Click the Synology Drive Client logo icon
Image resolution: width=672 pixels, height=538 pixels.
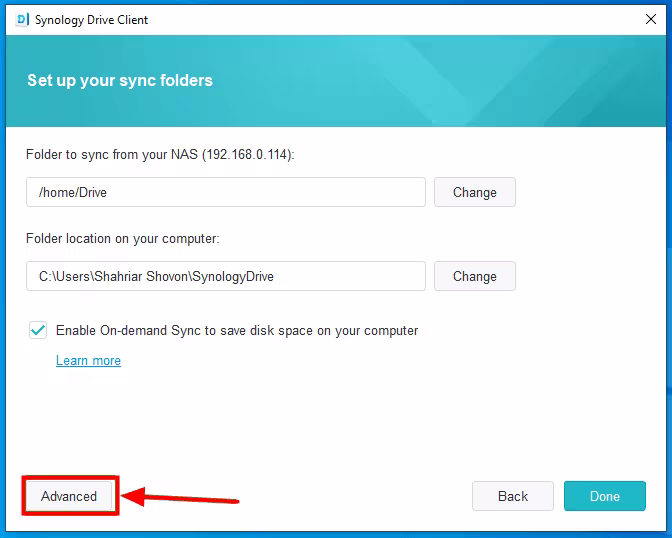22,20
